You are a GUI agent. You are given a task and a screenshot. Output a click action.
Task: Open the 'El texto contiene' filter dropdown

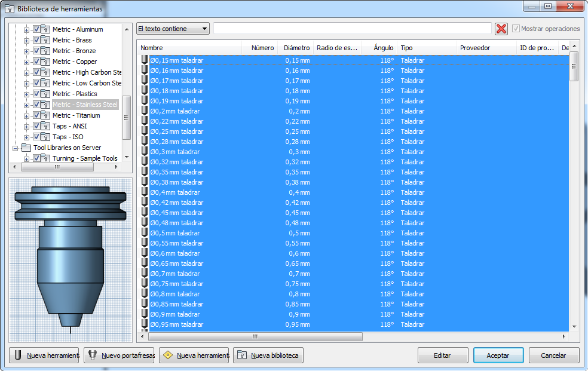click(173, 29)
